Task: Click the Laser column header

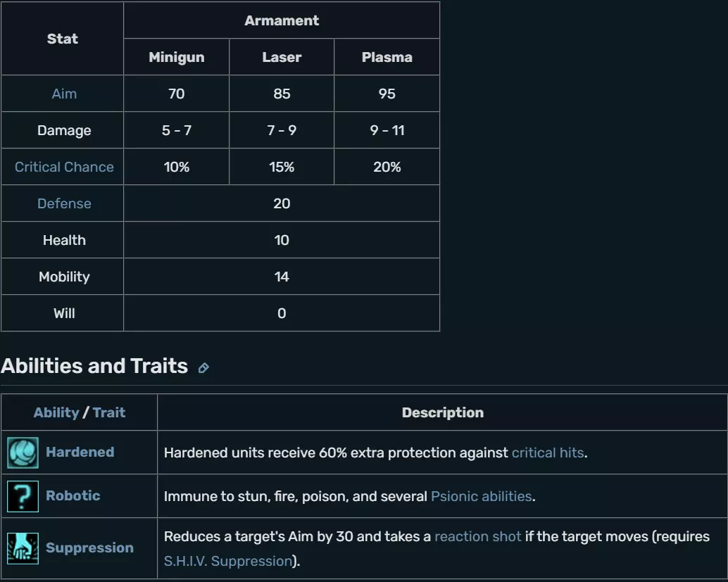Action: [282, 57]
